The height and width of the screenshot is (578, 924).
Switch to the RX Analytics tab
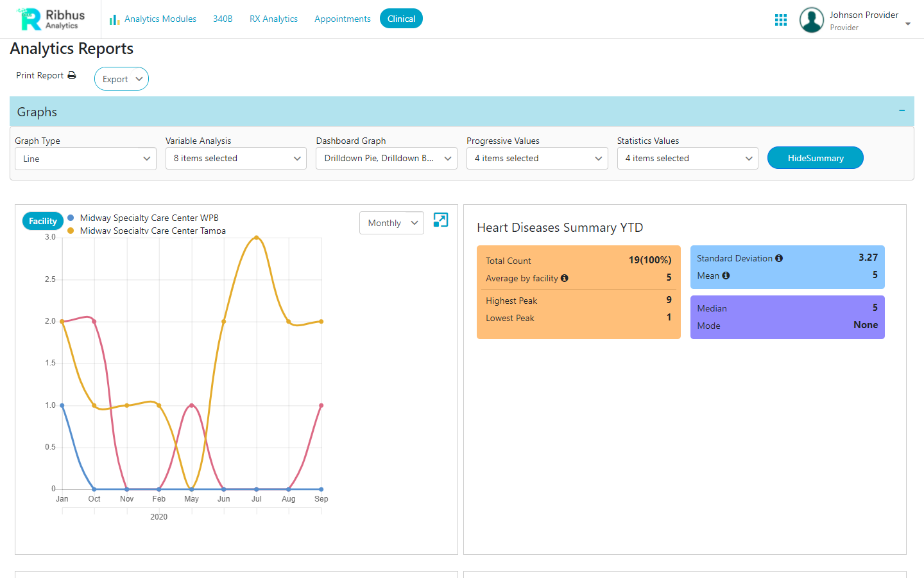pos(273,19)
